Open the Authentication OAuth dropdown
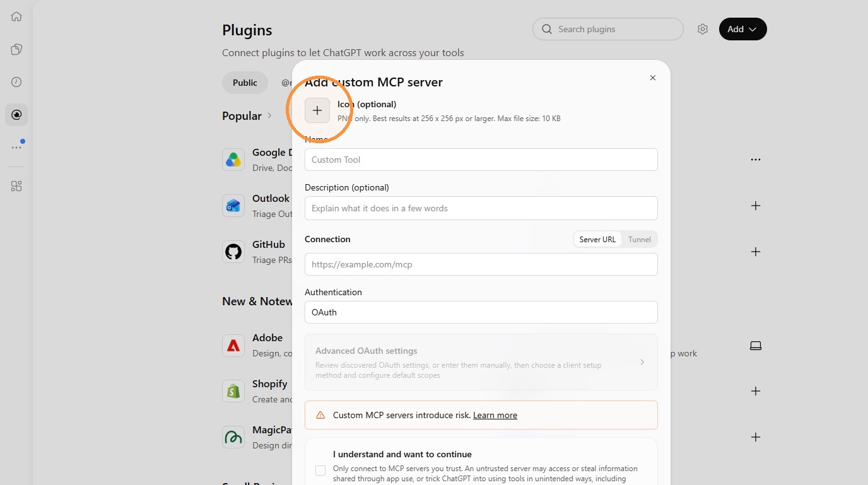The width and height of the screenshot is (868, 485). [481, 312]
